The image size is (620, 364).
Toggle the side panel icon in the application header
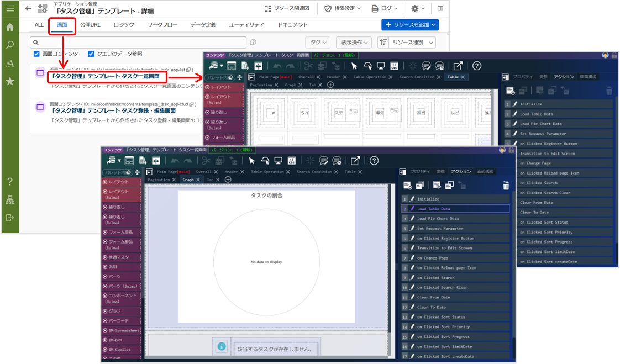point(440,8)
